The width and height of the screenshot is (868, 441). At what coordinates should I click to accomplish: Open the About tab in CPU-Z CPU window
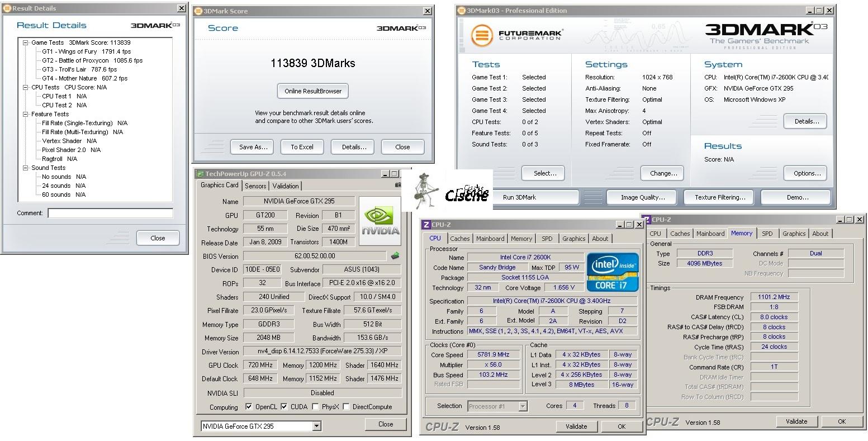[x=600, y=239]
